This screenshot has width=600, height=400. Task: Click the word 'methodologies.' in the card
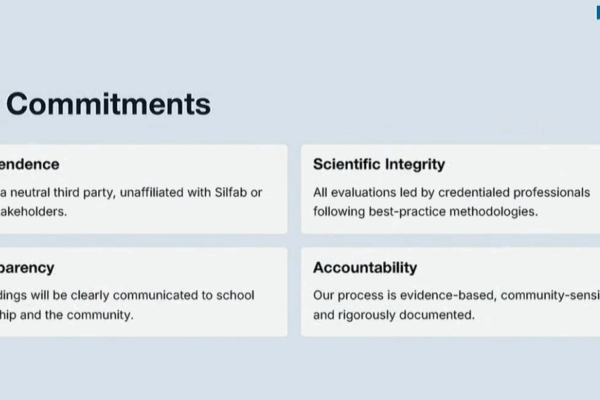click(x=494, y=211)
